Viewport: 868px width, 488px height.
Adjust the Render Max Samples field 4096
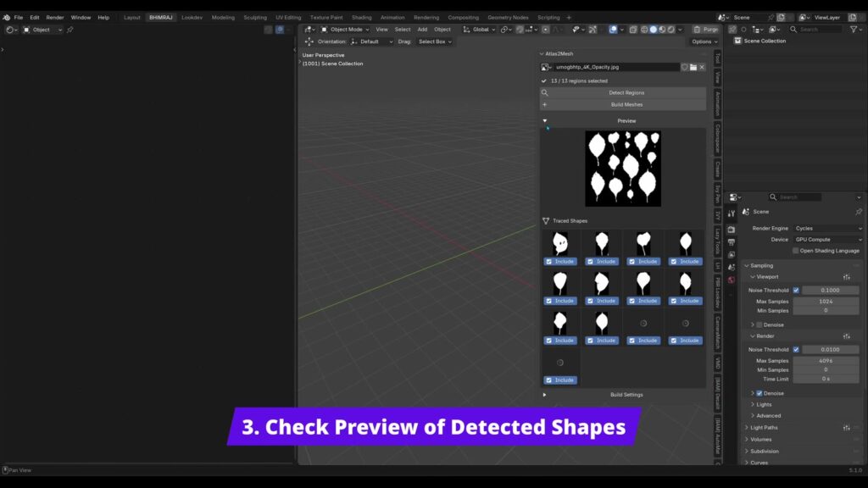click(x=826, y=361)
